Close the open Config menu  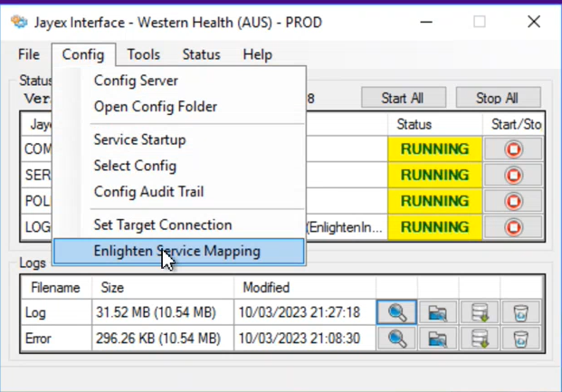83,54
